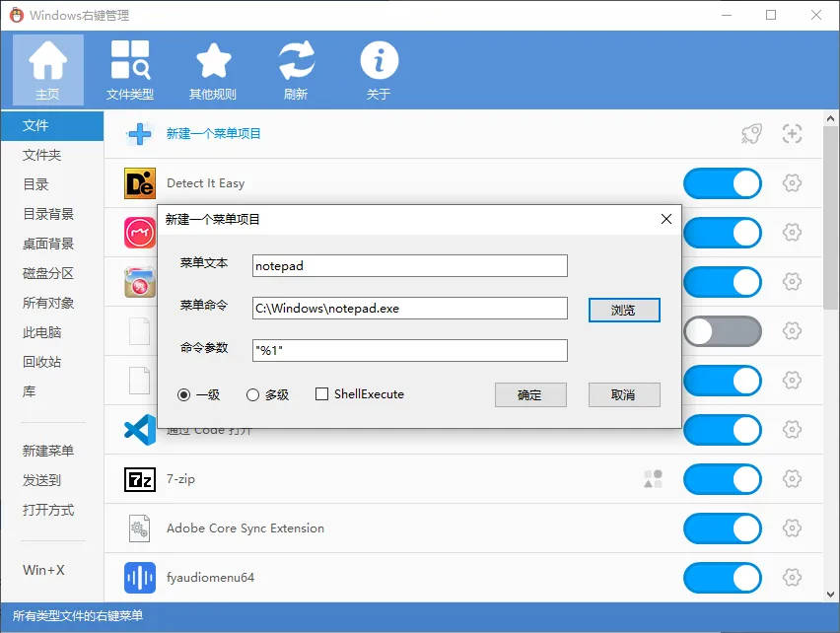Viewport: 840px width, 633px height.
Task: Toggle off Adobe Core Sync Extension switch
Action: [722, 528]
